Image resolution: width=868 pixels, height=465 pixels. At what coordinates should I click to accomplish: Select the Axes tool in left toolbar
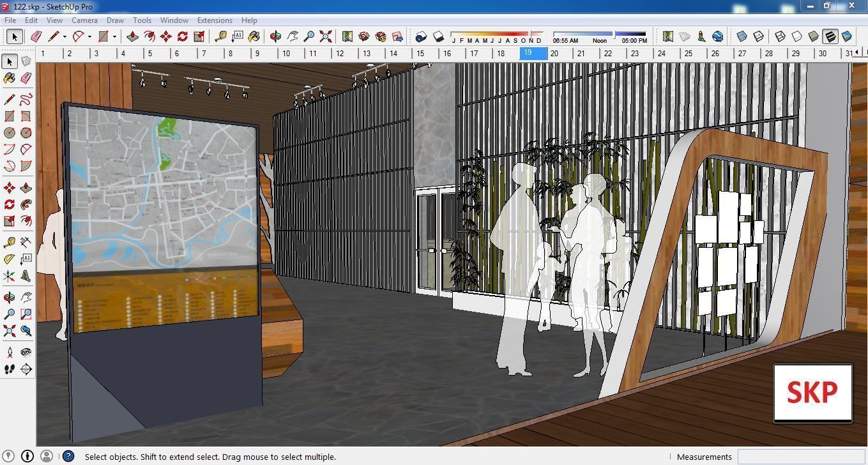[x=9, y=277]
